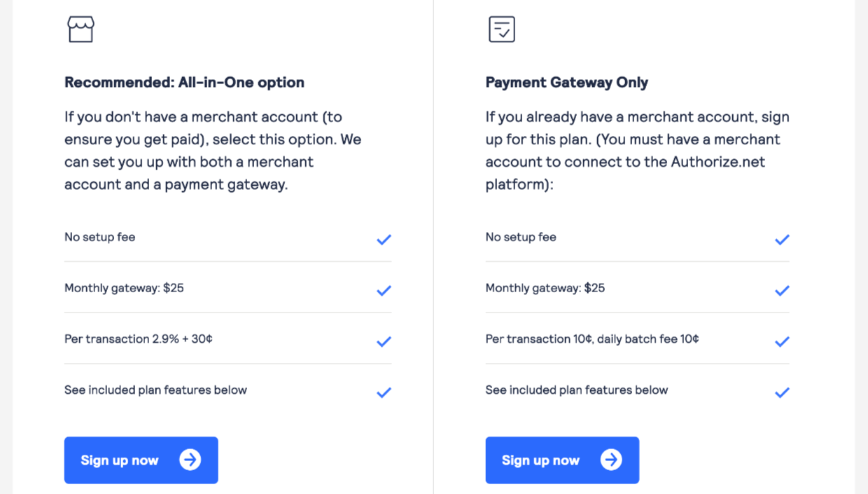868x494 pixels.
Task: Toggle the check for No setup fee right column
Action: pyautogui.click(x=782, y=239)
